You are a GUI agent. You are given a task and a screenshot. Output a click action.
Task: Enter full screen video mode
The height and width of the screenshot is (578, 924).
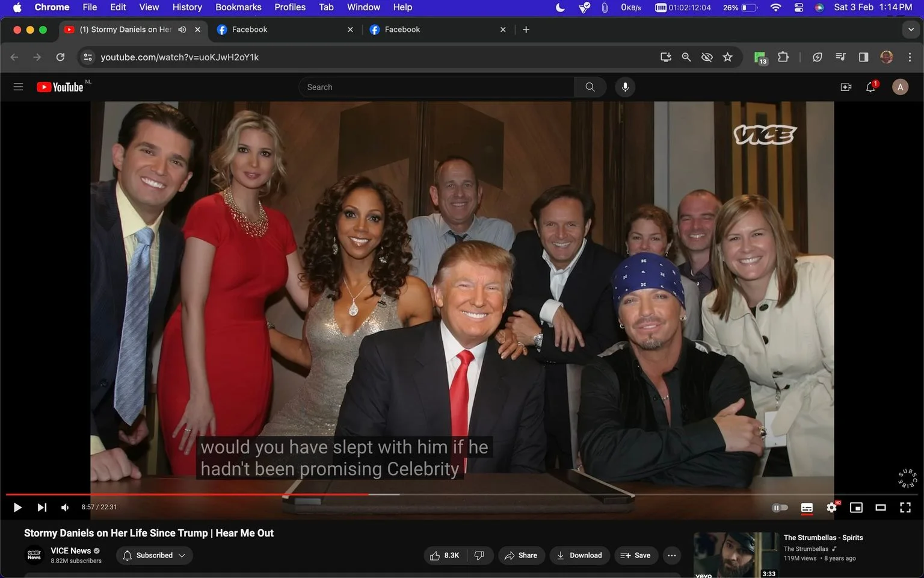(x=905, y=508)
